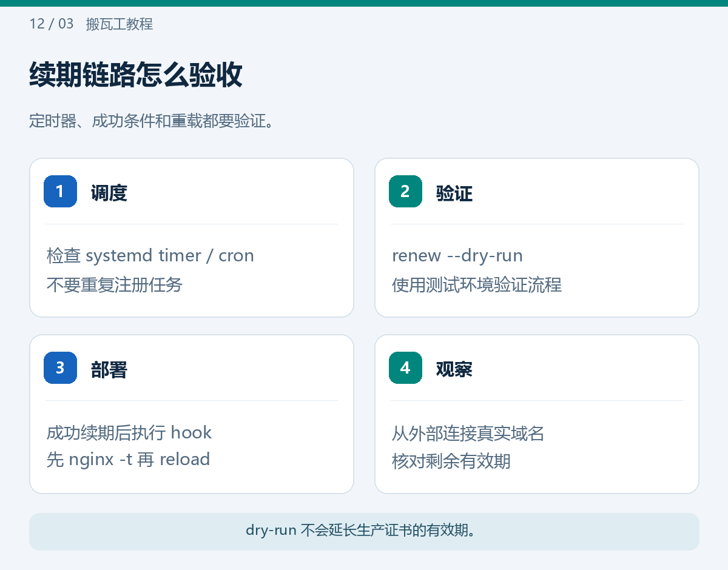
Task: Select the 验证 card heading
Action: coord(454,193)
